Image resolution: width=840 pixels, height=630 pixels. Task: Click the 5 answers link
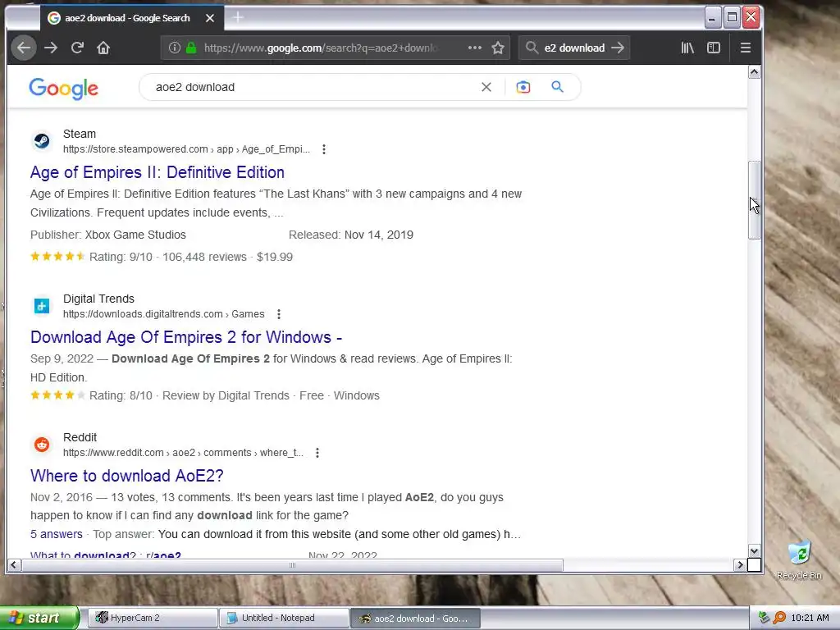tap(57, 534)
